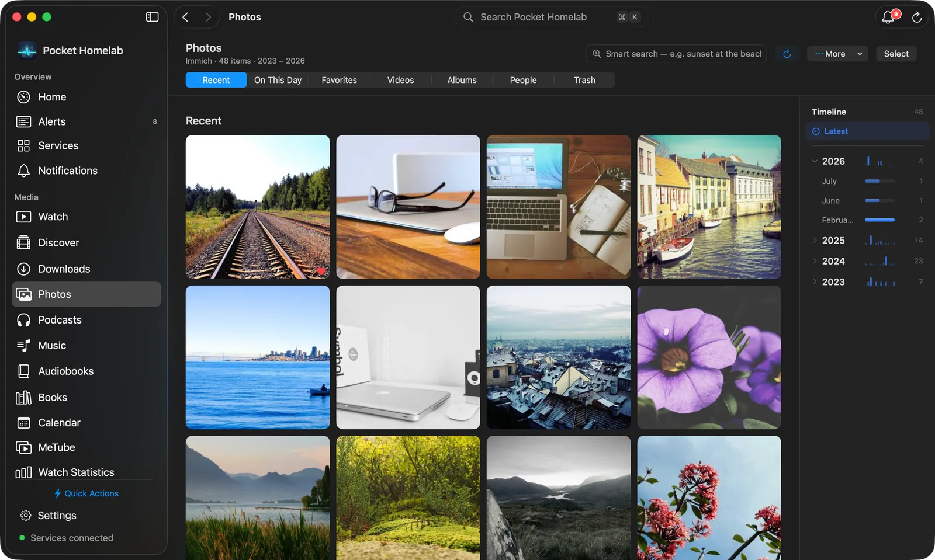
Task: Open Services in the sidebar
Action: 86,146
